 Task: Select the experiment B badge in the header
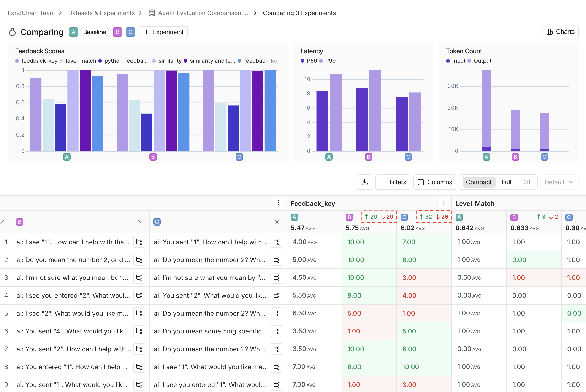point(118,32)
